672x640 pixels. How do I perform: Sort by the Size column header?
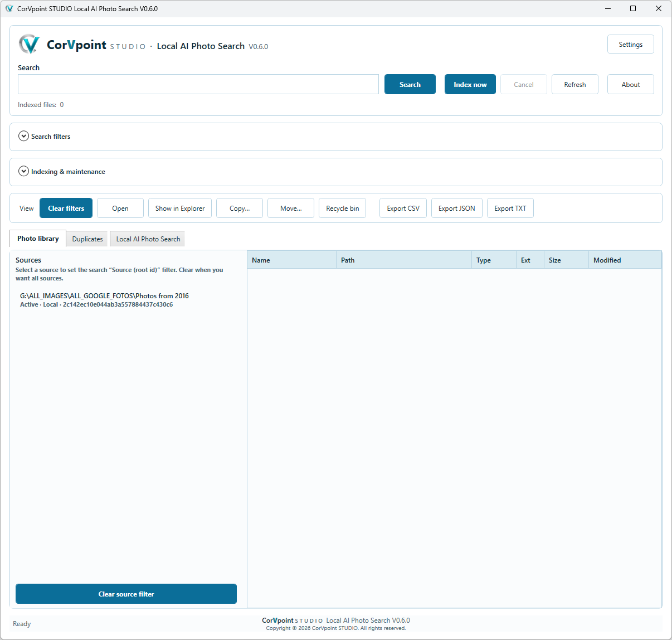(x=567, y=260)
